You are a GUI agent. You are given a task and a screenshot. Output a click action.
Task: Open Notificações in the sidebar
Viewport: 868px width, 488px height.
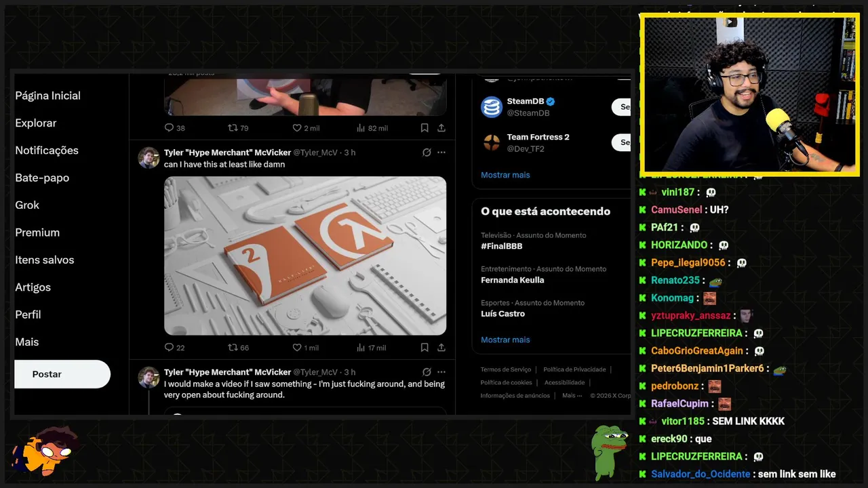coord(47,150)
